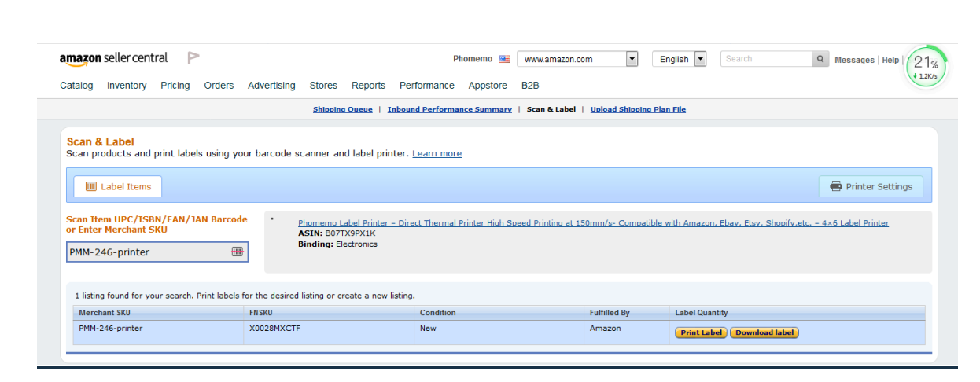Open Upload Shipping Plan File link
Screen dimensions: 980x382
638,109
